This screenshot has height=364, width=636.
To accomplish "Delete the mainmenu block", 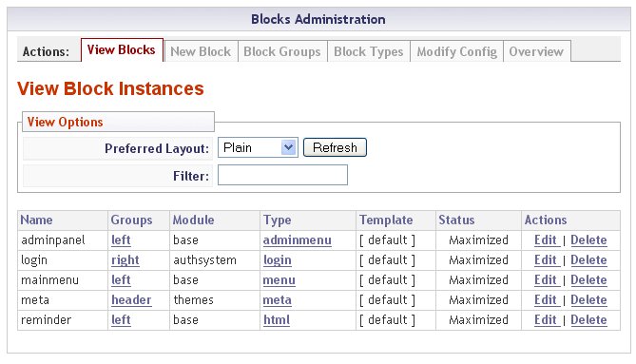I will 588,280.
